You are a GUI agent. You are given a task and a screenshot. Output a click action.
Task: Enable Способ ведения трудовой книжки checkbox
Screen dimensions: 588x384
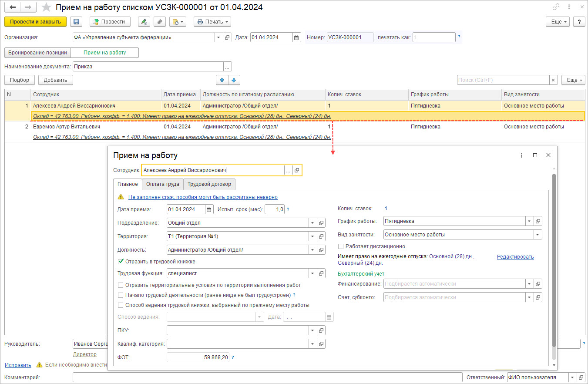[x=121, y=305]
